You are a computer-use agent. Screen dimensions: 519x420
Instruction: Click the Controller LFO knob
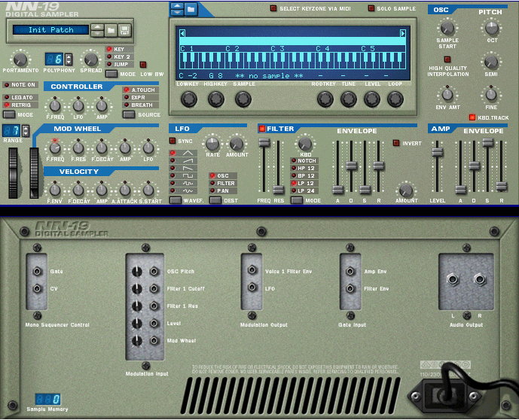point(78,106)
